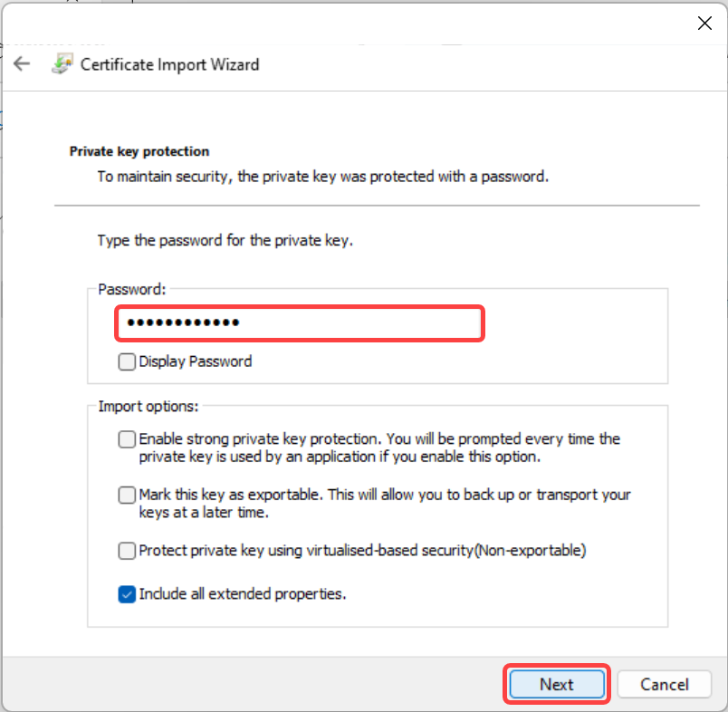Click the 'Type the password for the private key' text
Screen dimensions: 728x712
pyautogui.click(x=225, y=241)
